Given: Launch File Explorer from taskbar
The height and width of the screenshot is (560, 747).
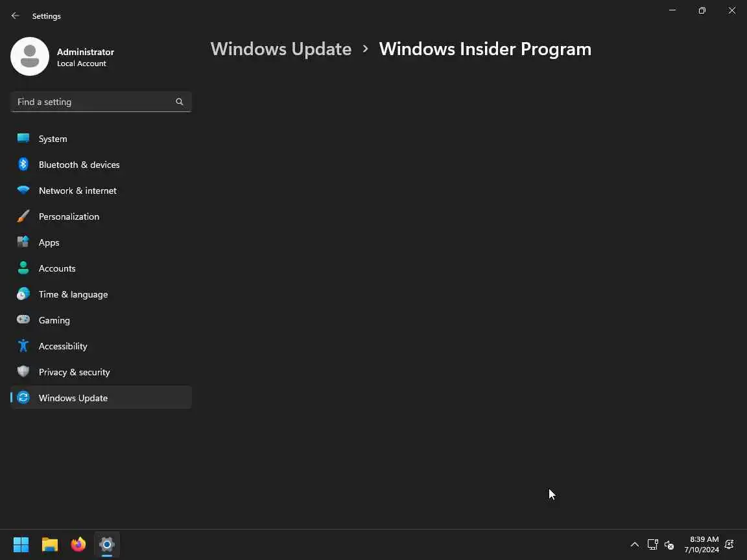Looking at the screenshot, I should click(49, 544).
